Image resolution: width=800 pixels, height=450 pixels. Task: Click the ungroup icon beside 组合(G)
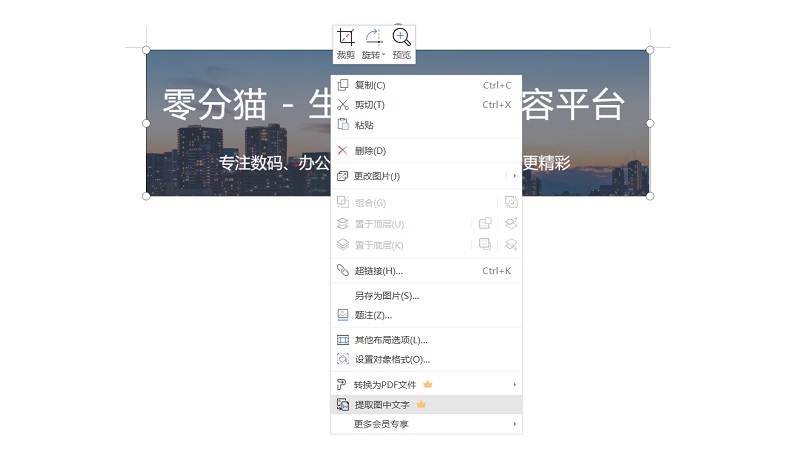511,202
